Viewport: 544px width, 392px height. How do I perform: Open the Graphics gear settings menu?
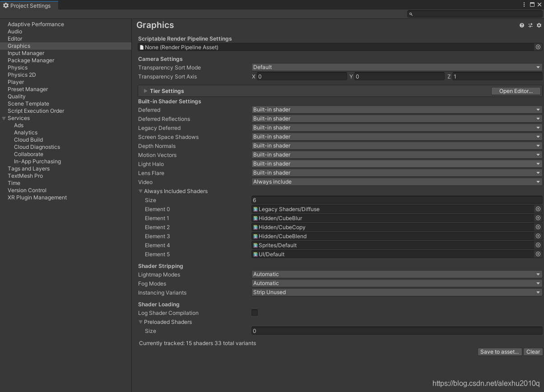click(x=539, y=25)
